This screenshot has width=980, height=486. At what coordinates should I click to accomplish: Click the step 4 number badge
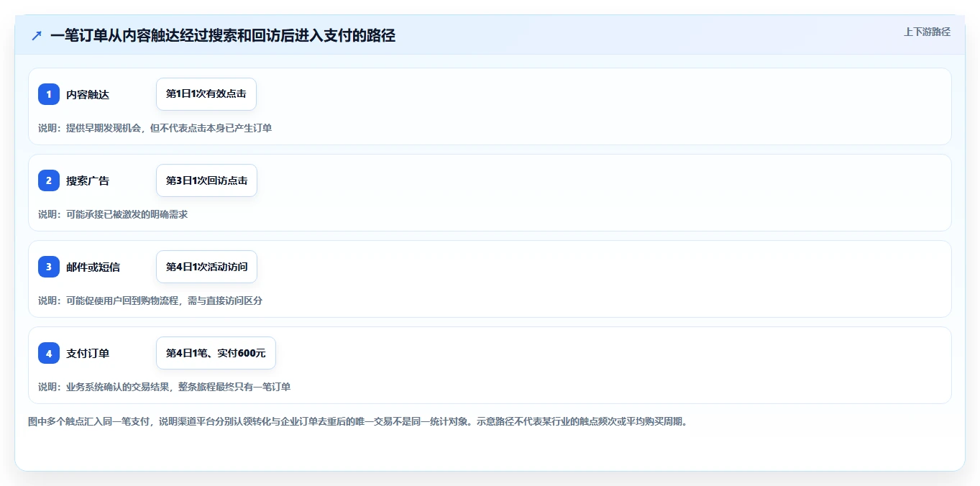(x=49, y=353)
